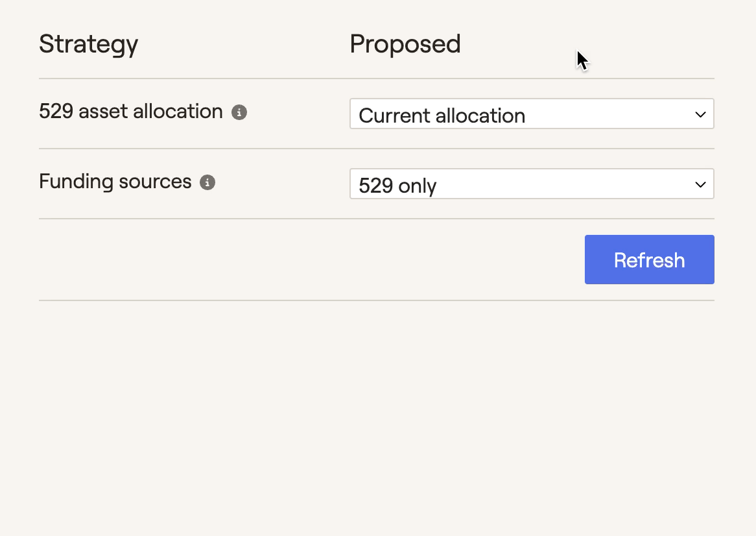Viewport: 756px width, 536px height.
Task: Click chevron arrow on 529 only select
Action: (x=700, y=184)
